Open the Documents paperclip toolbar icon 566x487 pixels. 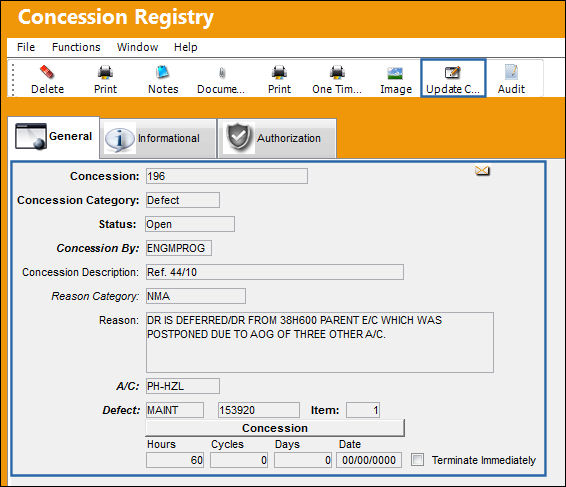[x=222, y=73]
